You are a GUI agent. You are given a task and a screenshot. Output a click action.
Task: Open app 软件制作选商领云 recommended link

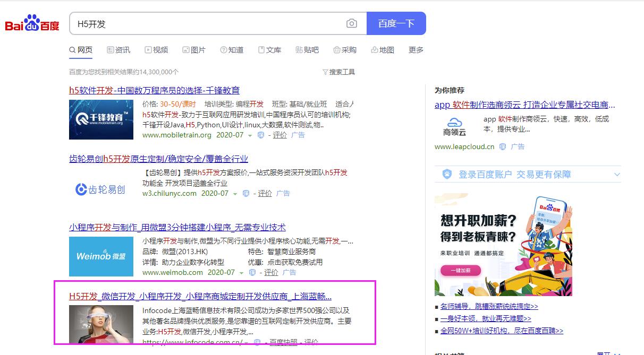pyautogui.click(x=525, y=105)
